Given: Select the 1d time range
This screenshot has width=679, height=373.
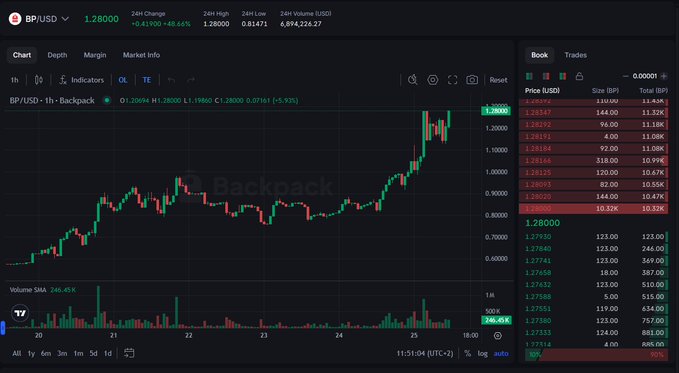Looking at the screenshot, I should click(x=107, y=354).
